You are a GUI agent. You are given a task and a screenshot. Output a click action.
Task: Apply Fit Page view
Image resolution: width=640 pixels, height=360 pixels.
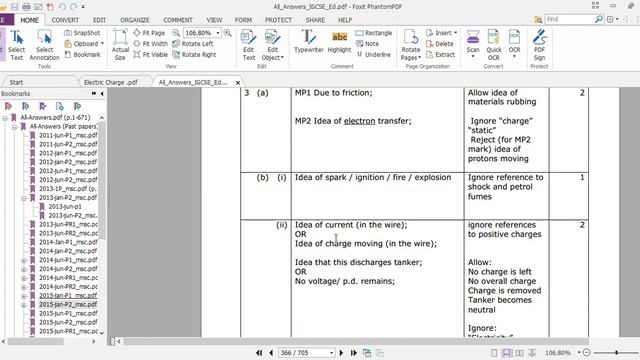149,33
